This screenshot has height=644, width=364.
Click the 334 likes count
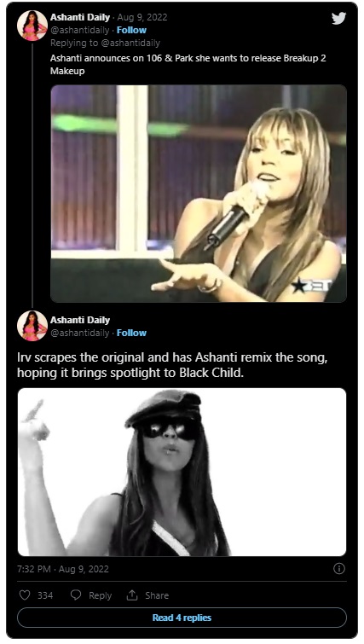coord(45,595)
